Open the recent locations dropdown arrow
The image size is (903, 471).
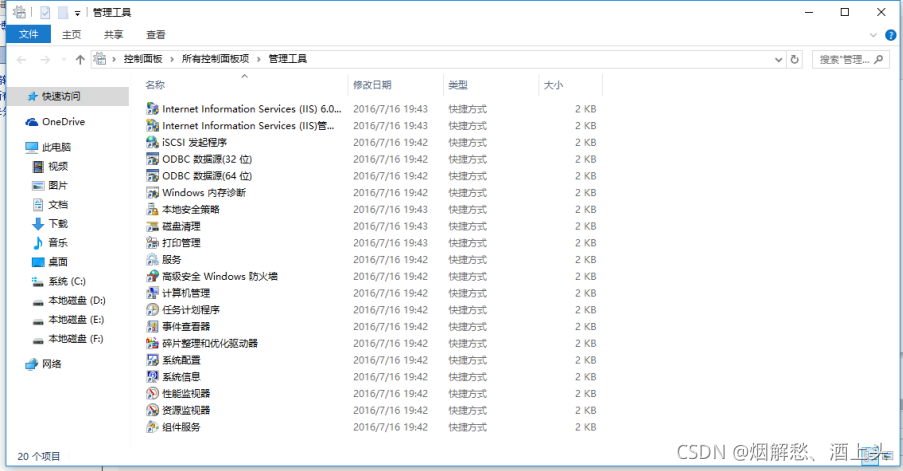(63, 59)
